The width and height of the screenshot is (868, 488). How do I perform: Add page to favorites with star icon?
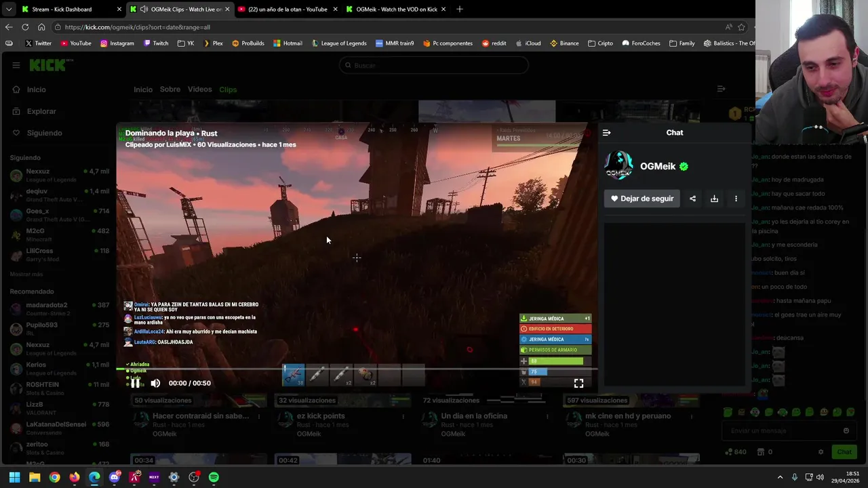741,27
